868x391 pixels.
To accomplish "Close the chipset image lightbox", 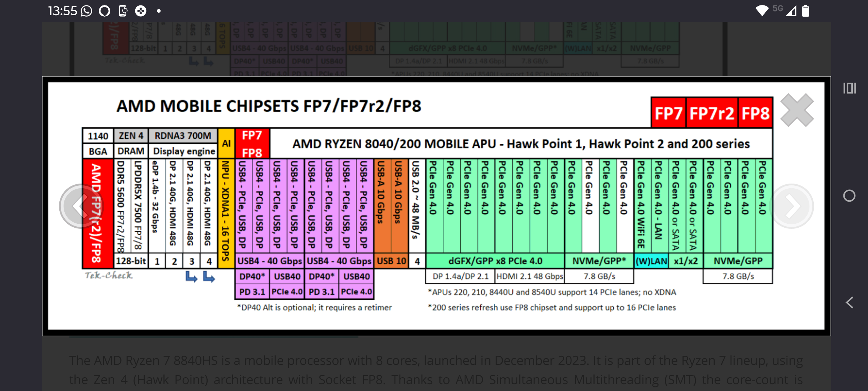I will pyautogui.click(x=797, y=110).
